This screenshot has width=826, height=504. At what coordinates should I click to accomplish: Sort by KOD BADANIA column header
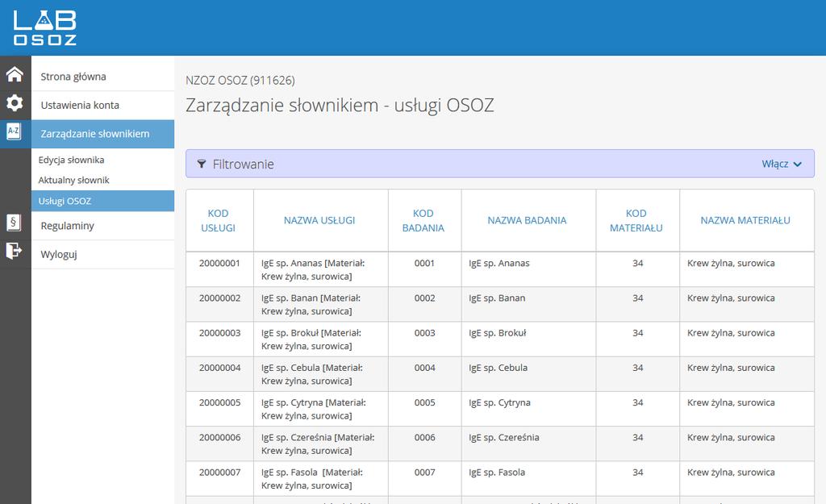[x=423, y=221]
